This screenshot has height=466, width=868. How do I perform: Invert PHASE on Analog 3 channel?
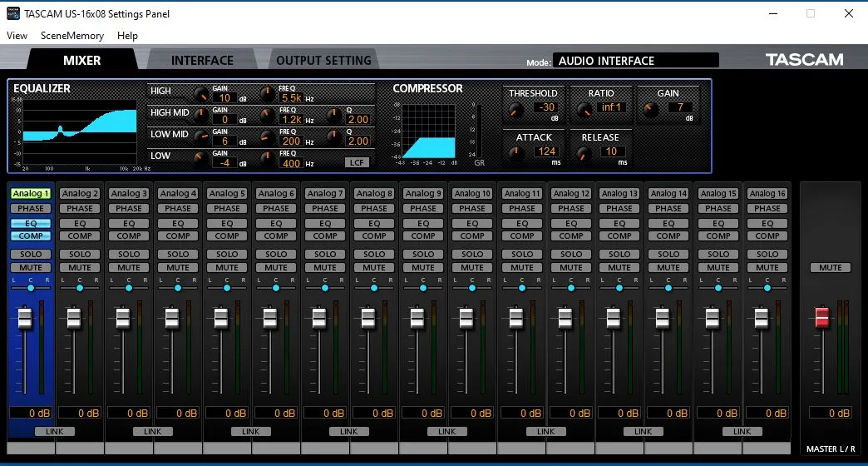(x=129, y=209)
